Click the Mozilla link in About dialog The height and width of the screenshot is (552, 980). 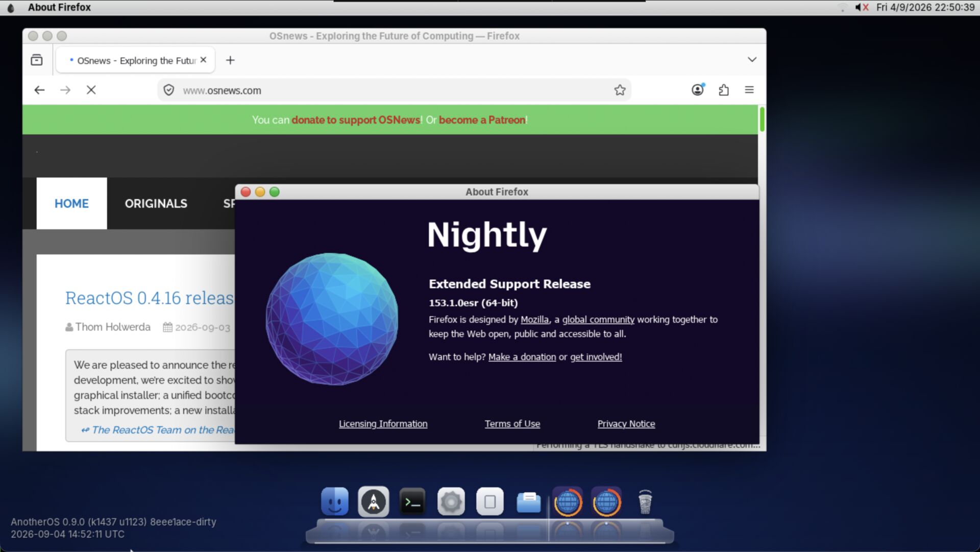[x=534, y=320]
